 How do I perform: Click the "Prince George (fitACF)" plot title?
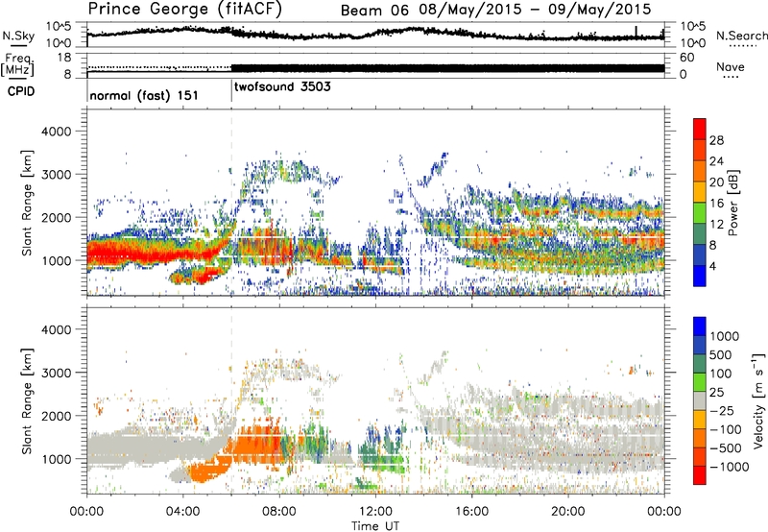coord(184,9)
